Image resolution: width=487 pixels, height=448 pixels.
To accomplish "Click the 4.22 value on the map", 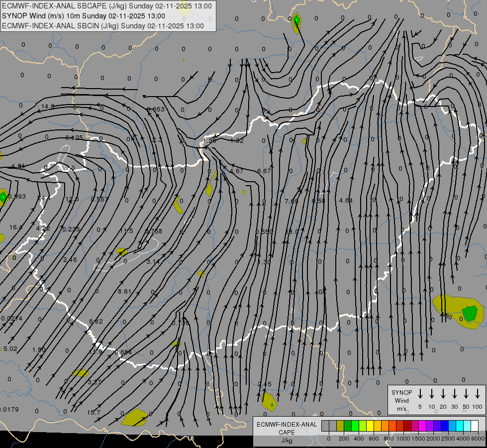I will (x=43, y=228).
